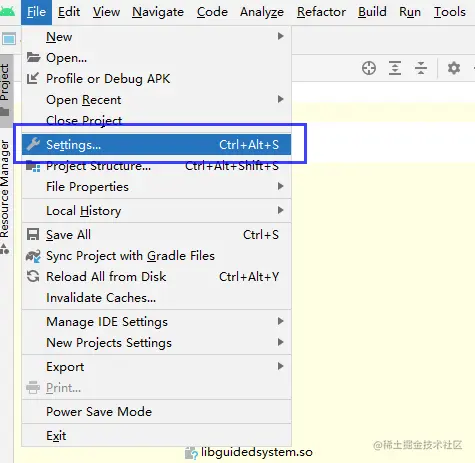Screen dimensions: 475x463
Task: Expand the New submenu
Action: pos(156,37)
